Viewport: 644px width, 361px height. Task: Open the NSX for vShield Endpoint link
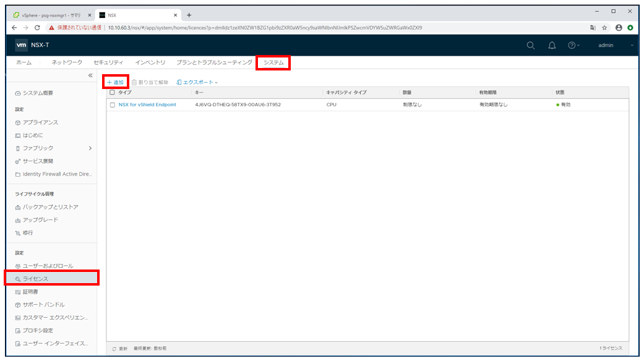click(147, 104)
